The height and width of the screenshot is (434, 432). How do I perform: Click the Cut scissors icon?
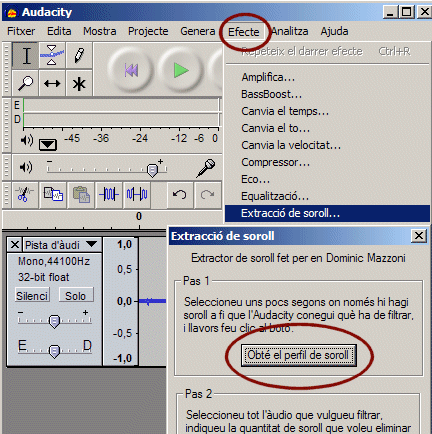[x=25, y=195]
